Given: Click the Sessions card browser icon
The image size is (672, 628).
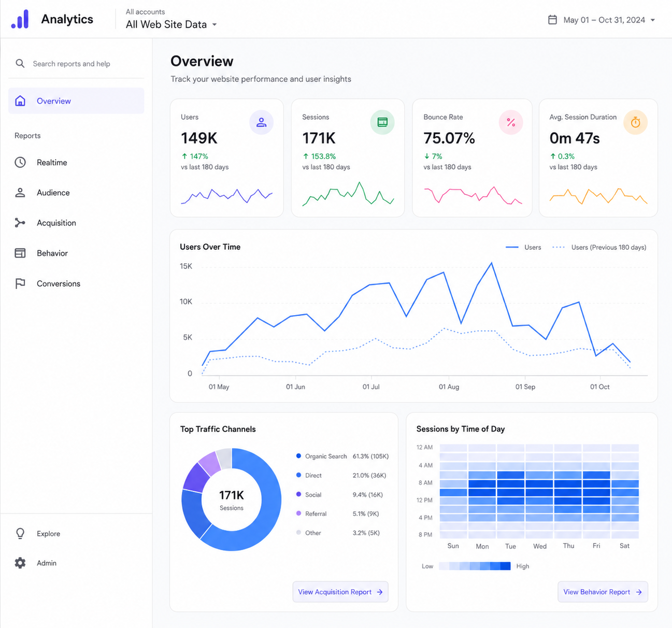Looking at the screenshot, I should point(382,122).
